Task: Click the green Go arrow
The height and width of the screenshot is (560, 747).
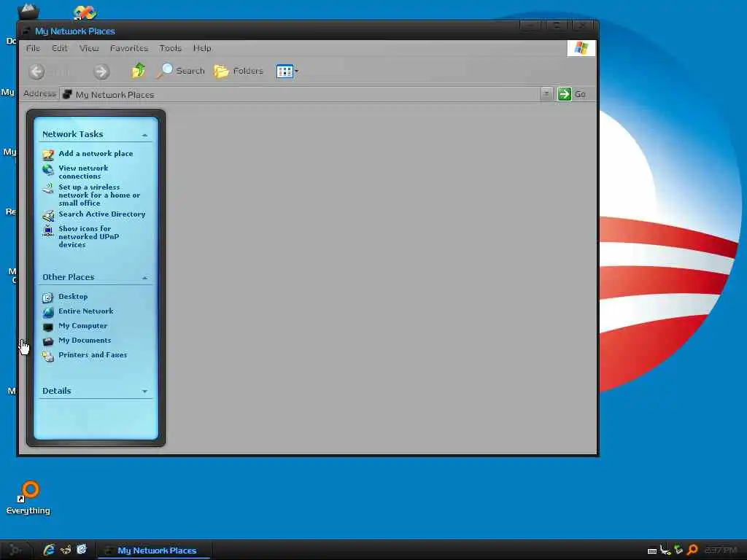Action: [x=565, y=94]
